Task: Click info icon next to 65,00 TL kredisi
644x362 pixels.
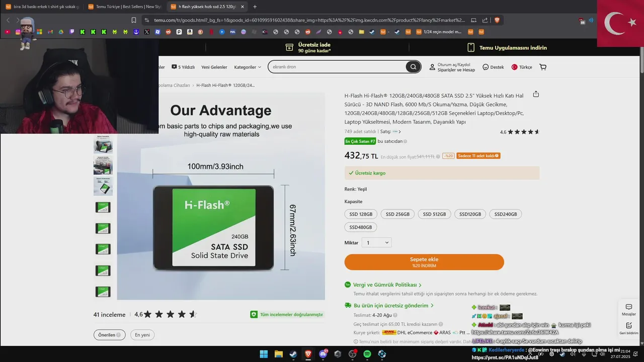Action: (441, 324)
